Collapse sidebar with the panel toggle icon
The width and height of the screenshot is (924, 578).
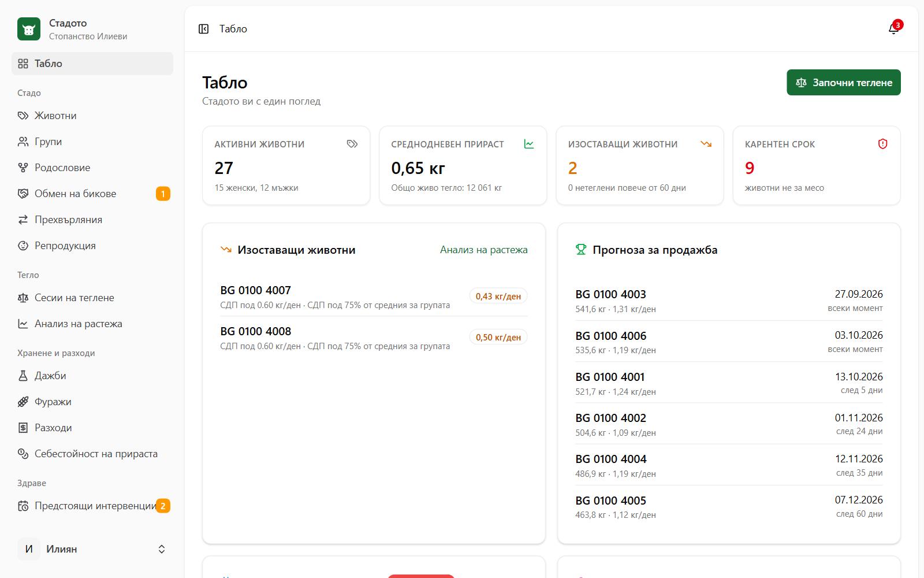(203, 29)
